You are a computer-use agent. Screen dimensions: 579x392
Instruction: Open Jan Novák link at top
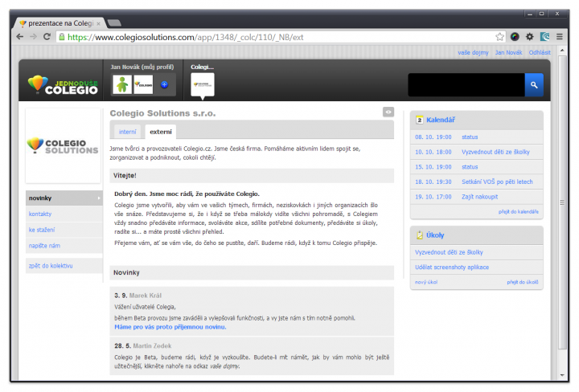point(508,53)
